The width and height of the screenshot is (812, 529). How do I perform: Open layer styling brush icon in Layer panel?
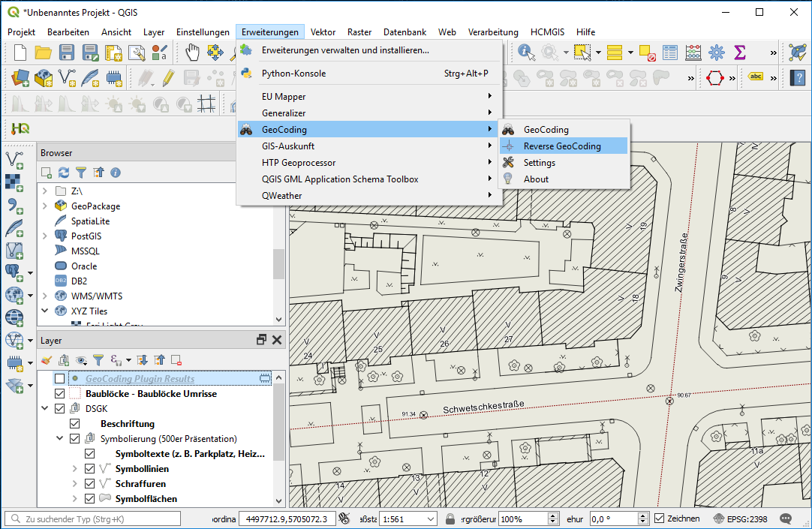click(47, 359)
